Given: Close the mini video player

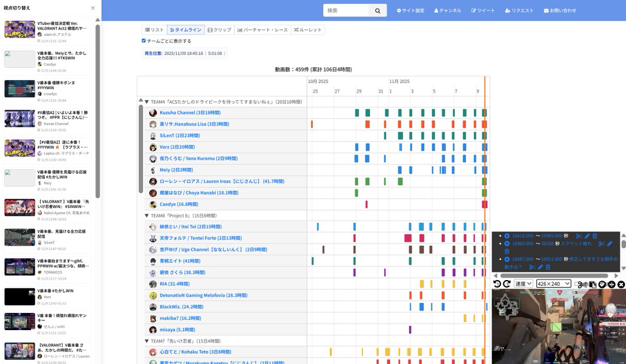Looking at the screenshot, I should 621,284.
